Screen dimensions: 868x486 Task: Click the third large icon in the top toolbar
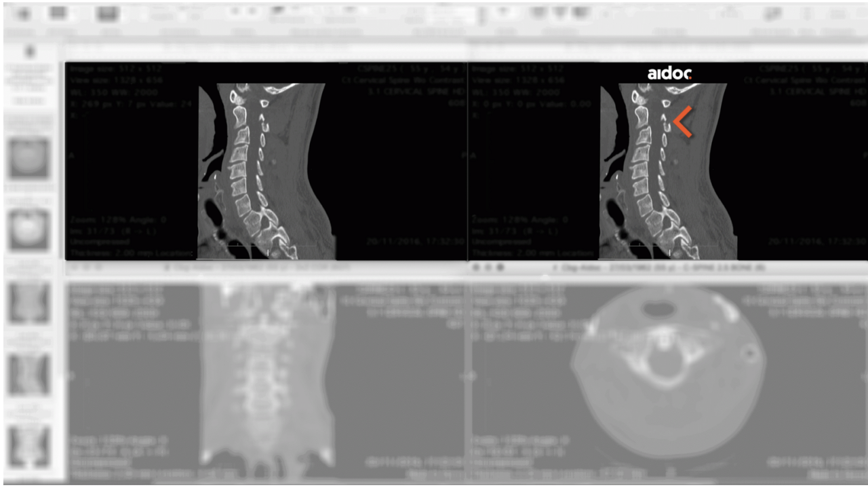pos(106,14)
